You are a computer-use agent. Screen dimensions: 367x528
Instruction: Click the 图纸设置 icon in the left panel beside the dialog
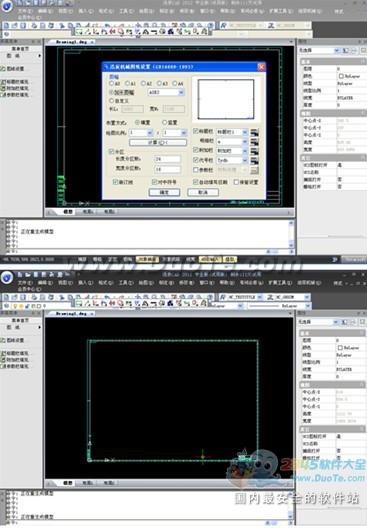pos(3,69)
